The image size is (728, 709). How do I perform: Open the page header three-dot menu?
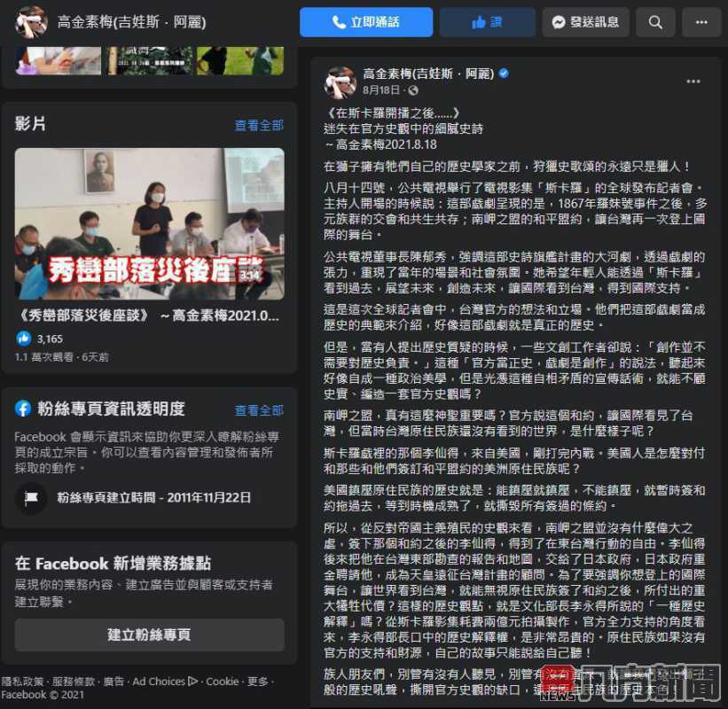coord(701,22)
